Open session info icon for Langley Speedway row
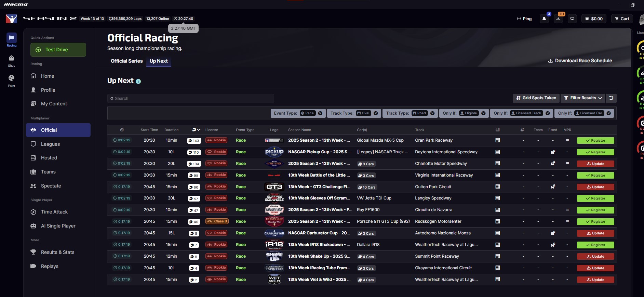Image resolution: width=644 pixels, height=297 pixels. click(498, 198)
